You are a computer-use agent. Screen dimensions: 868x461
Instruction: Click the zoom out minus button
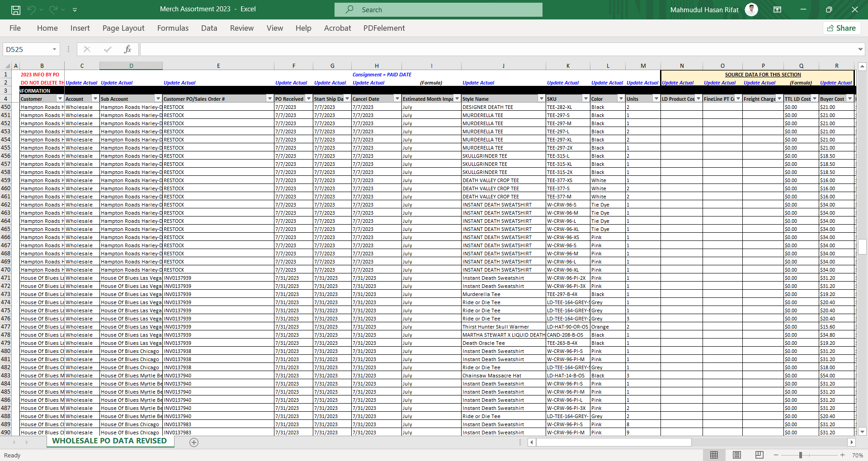click(x=776, y=455)
